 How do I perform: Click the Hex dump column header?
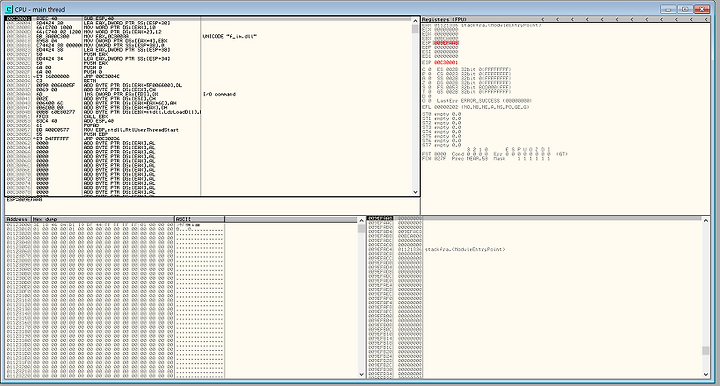click(x=103, y=219)
